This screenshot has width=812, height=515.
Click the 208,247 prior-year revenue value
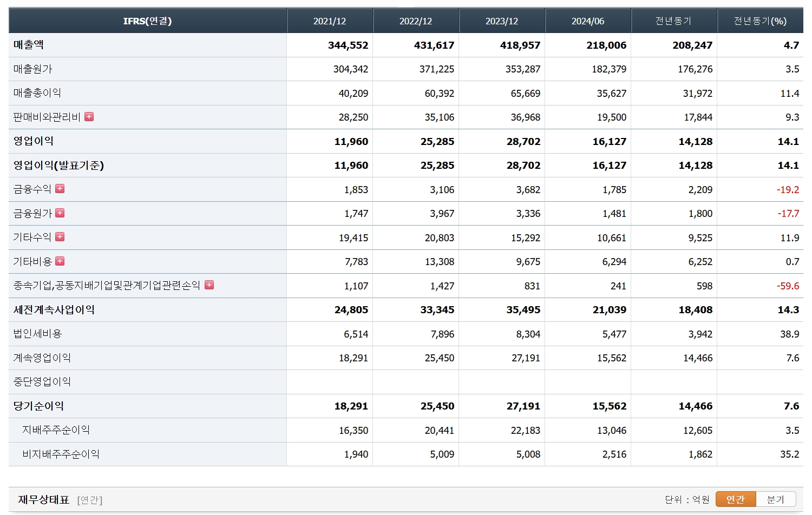pos(692,45)
